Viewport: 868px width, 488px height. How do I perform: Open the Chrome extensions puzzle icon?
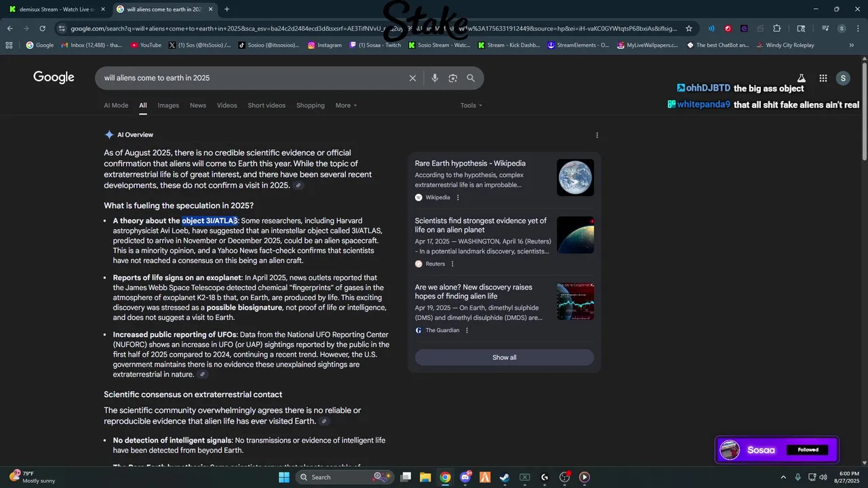777,28
